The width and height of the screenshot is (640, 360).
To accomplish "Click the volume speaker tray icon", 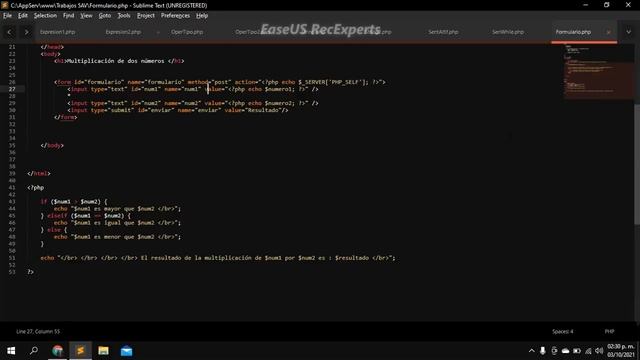I will (599, 351).
